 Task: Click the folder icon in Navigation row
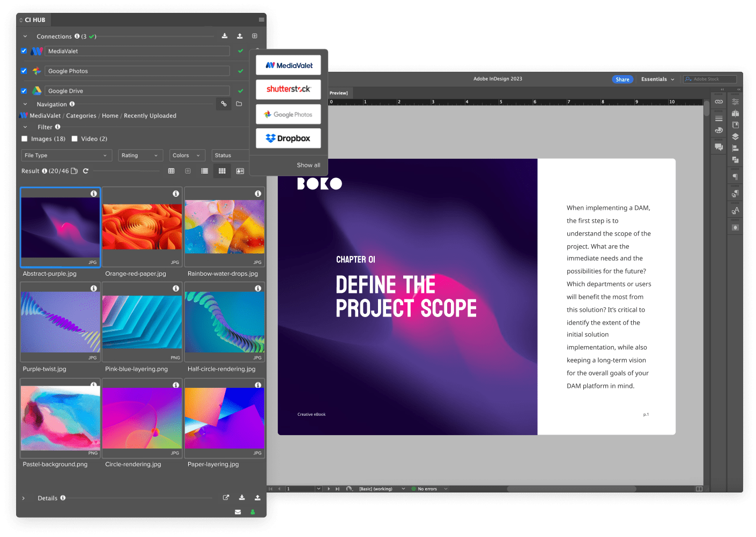tap(239, 104)
